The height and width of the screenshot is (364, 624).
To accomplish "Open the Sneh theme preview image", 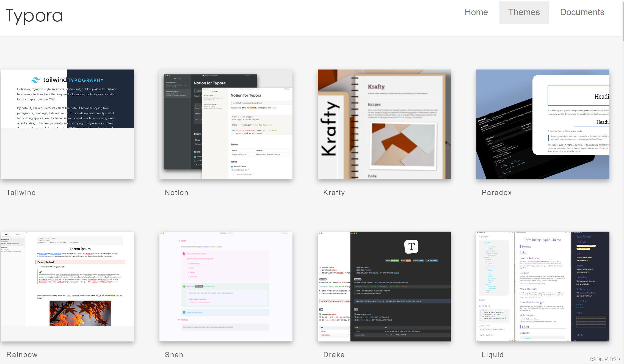I will (x=226, y=287).
